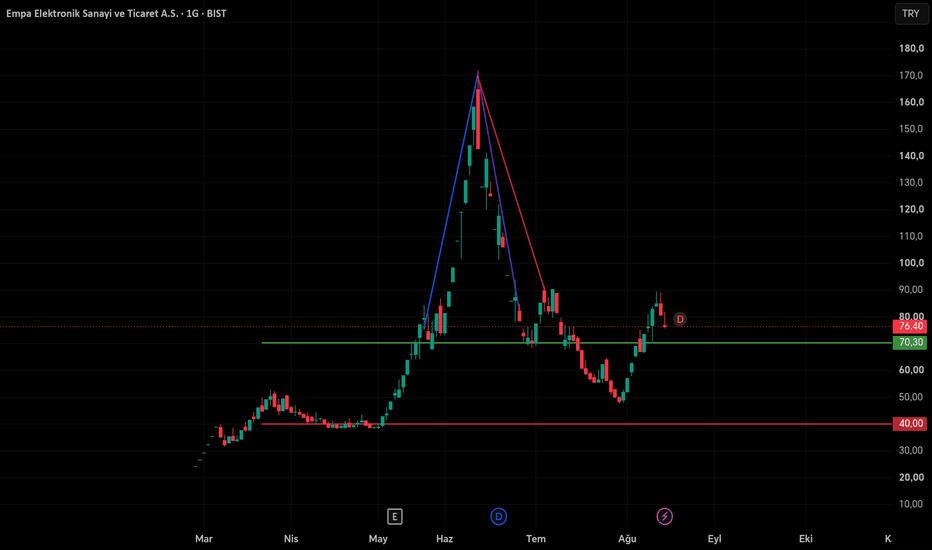Click the purple lightning event marker
This screenshot has height=550, width=932.
[x=665, y=517]
